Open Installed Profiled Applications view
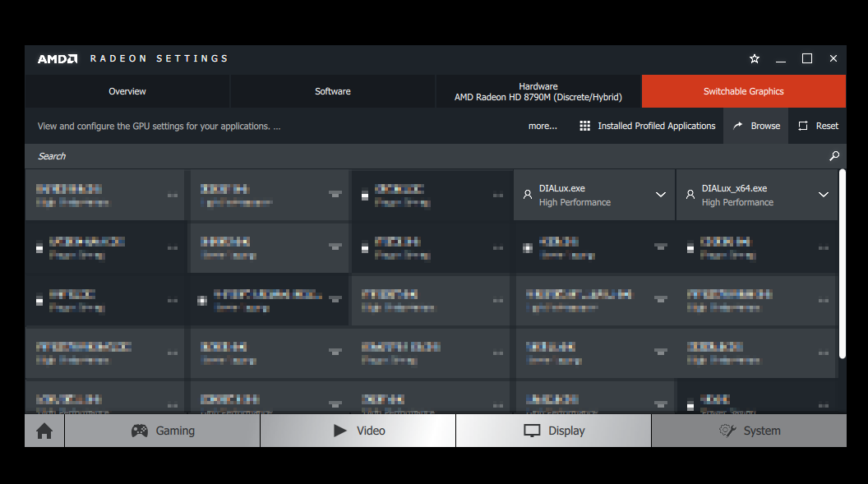Screen dimensions: 868x484 pos(647,126)
